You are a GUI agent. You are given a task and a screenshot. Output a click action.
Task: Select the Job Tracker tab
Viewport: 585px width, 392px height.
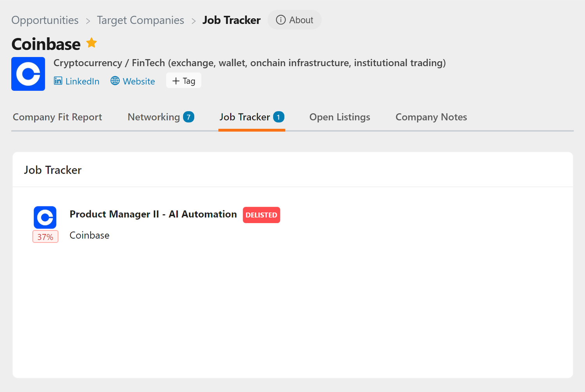pyautogui.click(x=252, y=117)
